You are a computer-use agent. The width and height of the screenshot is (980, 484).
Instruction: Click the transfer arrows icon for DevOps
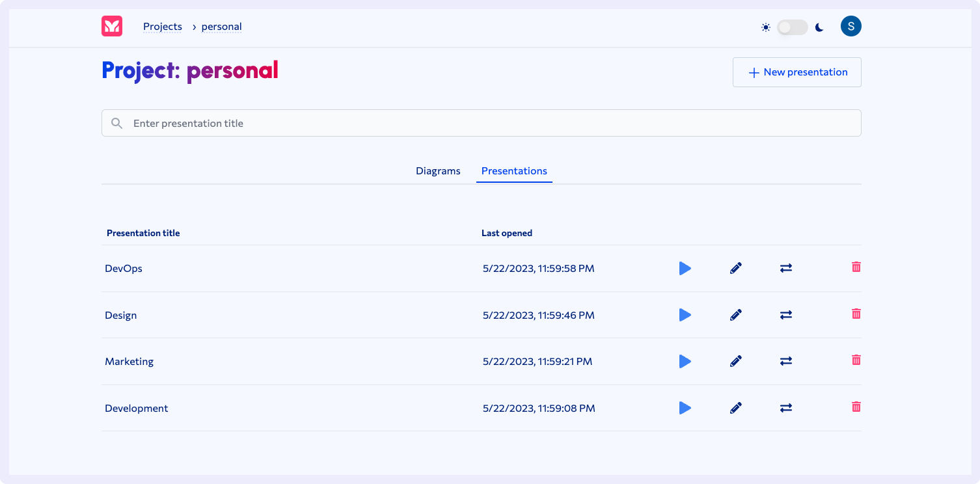point(786,268)
